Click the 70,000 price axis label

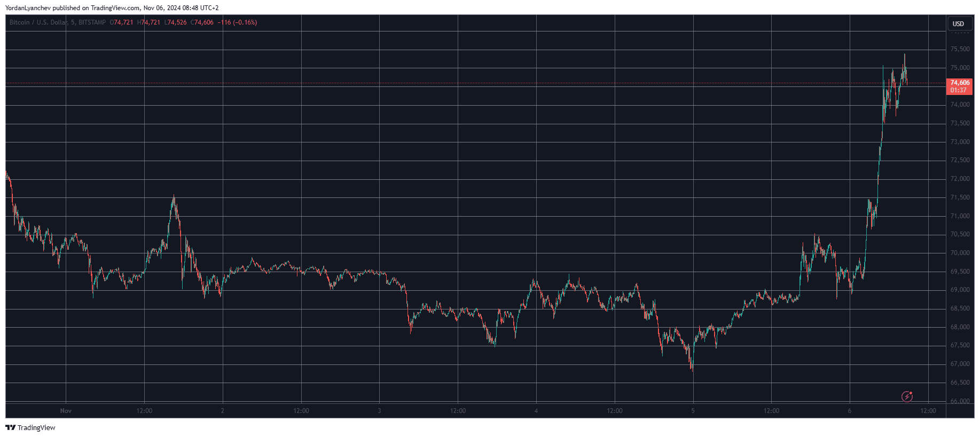(x=960, y=253)
